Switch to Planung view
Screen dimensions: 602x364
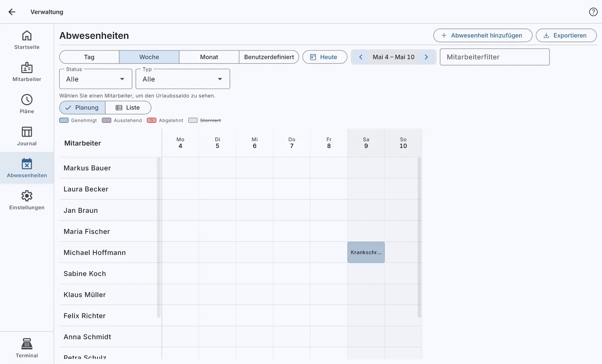click(82, 107)
